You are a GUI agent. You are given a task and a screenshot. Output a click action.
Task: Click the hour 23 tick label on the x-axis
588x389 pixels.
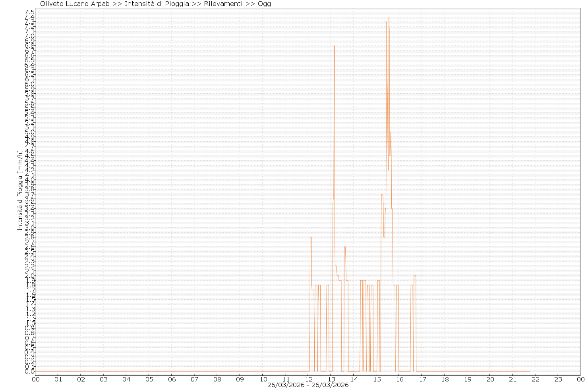coord(558,379)
